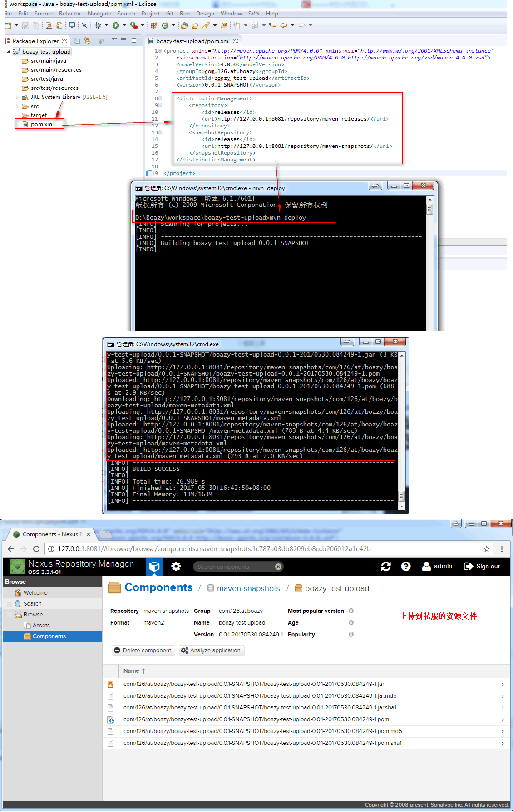513x812 pixels.
Task: Click the browser address bar
Action: (268, 549)
